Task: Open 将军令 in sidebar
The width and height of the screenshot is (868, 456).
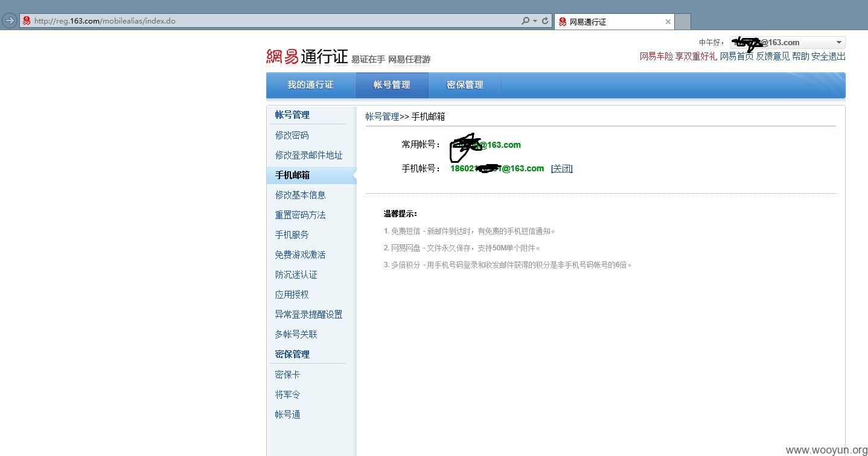Action: [288, 394]
